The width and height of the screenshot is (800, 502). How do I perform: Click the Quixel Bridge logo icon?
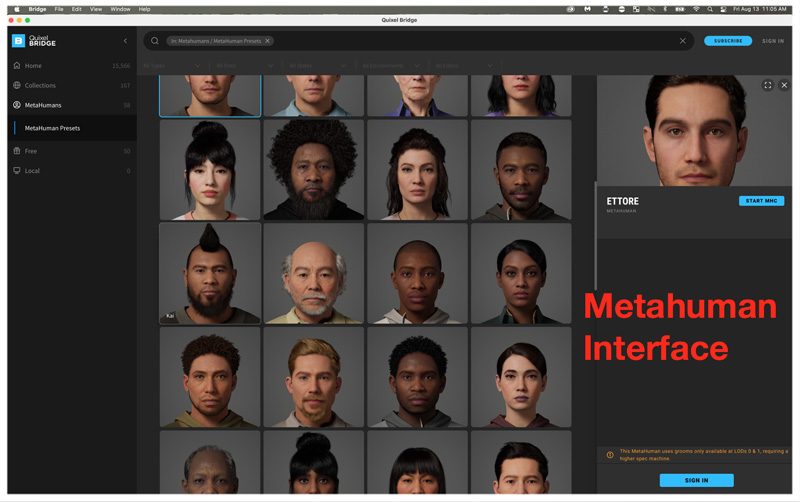point(18,41)
